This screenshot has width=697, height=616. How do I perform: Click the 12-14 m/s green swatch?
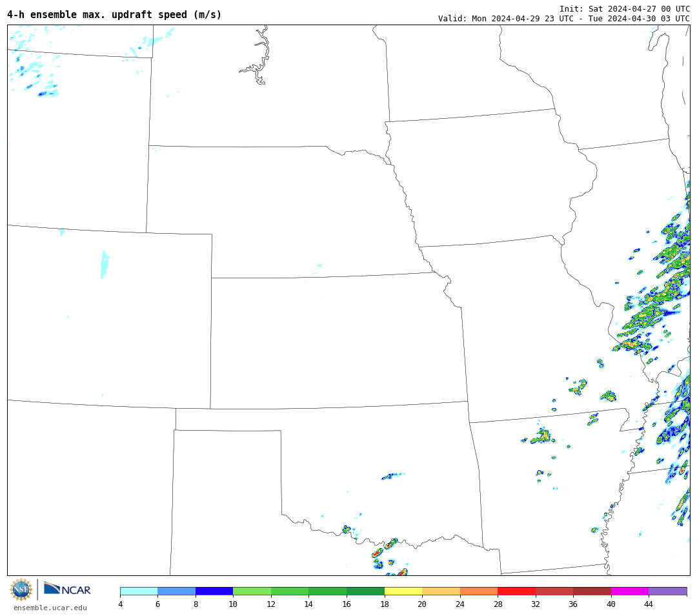pyautogui.click(x=290, y=591)
